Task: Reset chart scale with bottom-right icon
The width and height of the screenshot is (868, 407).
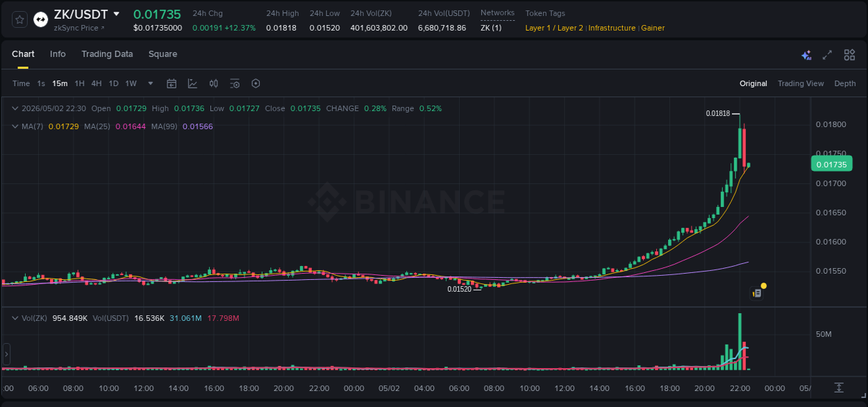Action: pos(840,388)
